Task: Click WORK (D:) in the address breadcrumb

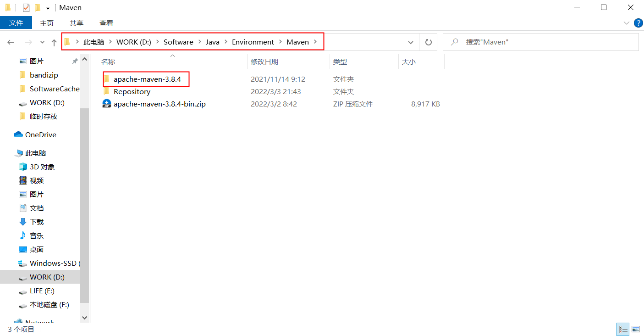Action: click(134, 42)
